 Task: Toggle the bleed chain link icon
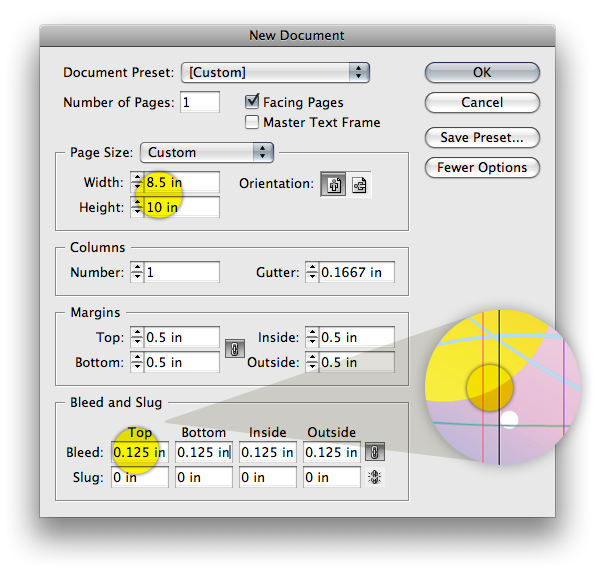click(x=375, y=452)
